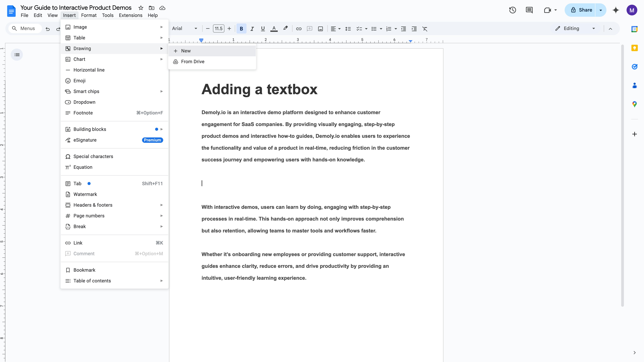Choose Special characters menu item
The image size is (644, 362).
[x=115, y=156]
